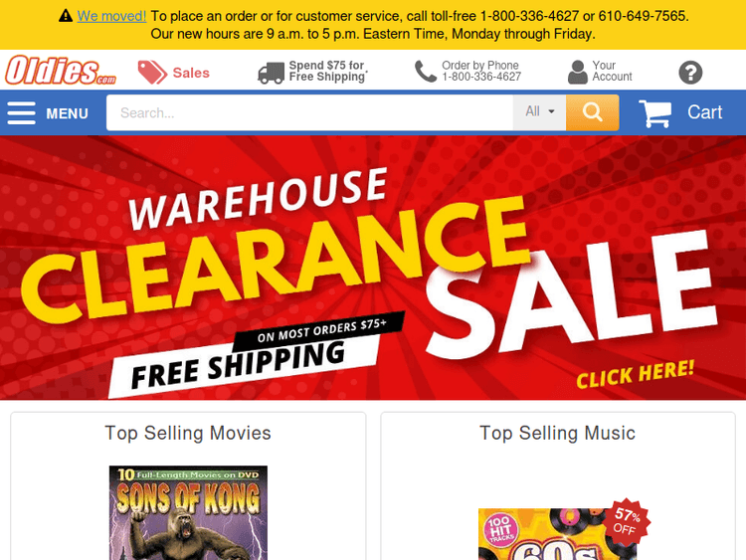Expand the All search category dropdown

coord(539,112)
